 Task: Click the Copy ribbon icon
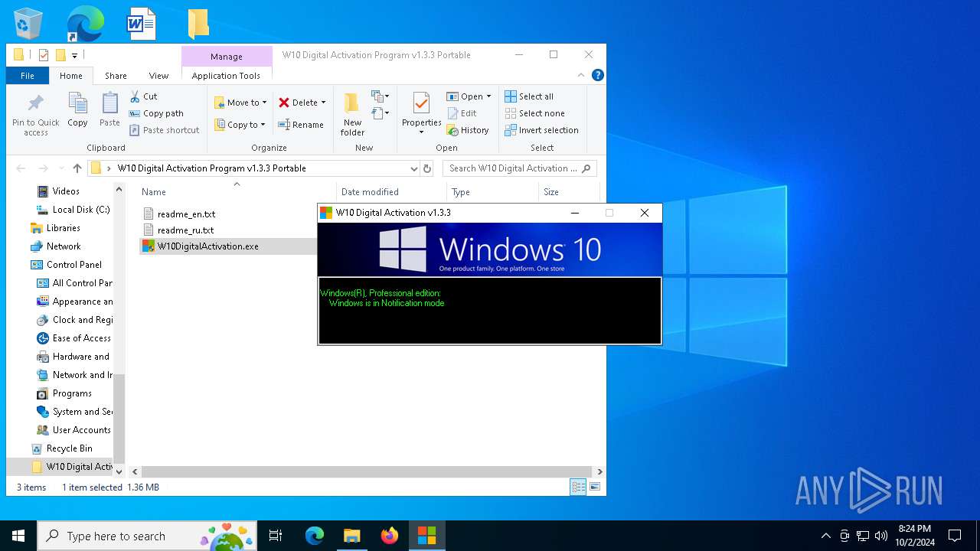tap(77, 104)
